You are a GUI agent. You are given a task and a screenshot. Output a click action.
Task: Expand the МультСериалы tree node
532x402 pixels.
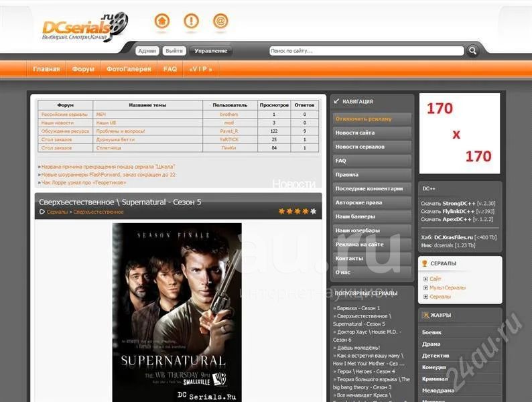tap(425, 287)
